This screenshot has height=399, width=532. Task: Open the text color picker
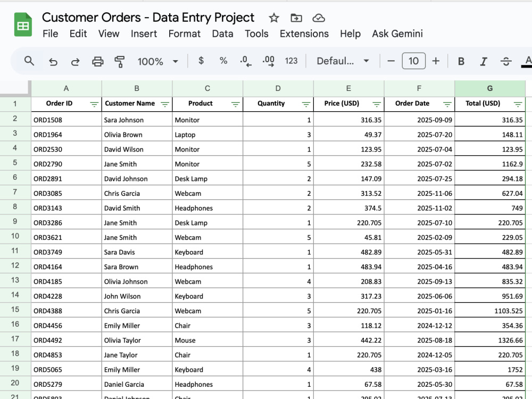click(x=527, y=61)
